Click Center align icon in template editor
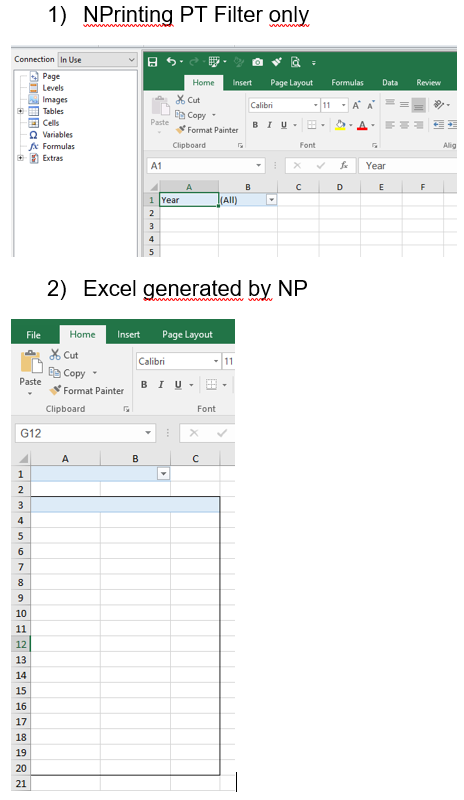 point(404,125)
